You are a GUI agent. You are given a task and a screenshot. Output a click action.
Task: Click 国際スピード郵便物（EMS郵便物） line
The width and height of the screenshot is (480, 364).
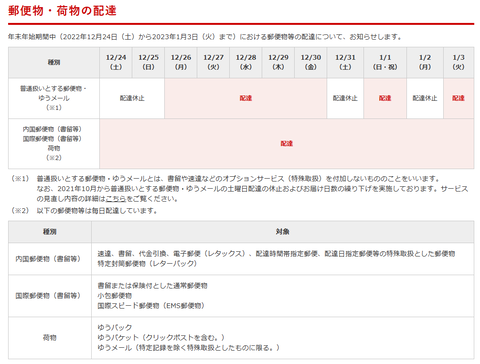tap(151, 306)
